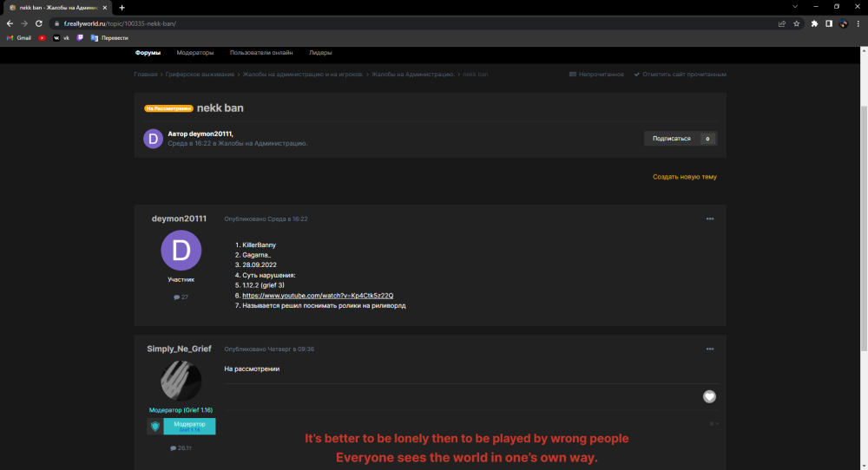Image resolution: width=868 pixels, height=470 pixels.
Task: Open the large D avatar on first post
Action: [x=181, y=251]
